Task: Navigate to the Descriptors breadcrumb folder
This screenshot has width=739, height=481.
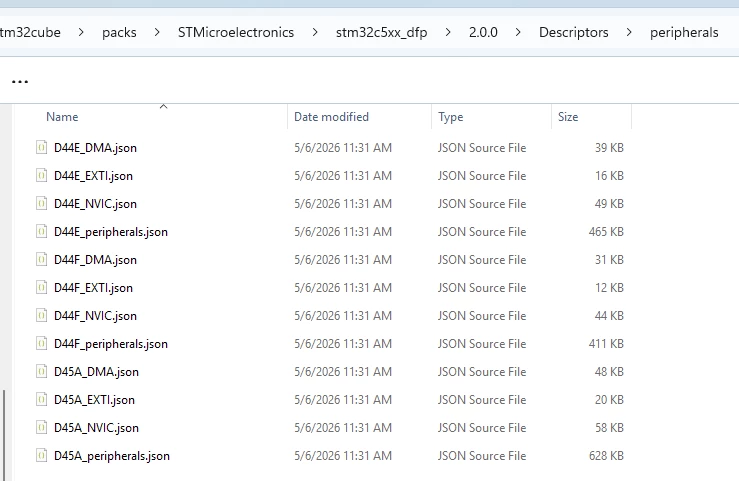Action: point(574,32)
